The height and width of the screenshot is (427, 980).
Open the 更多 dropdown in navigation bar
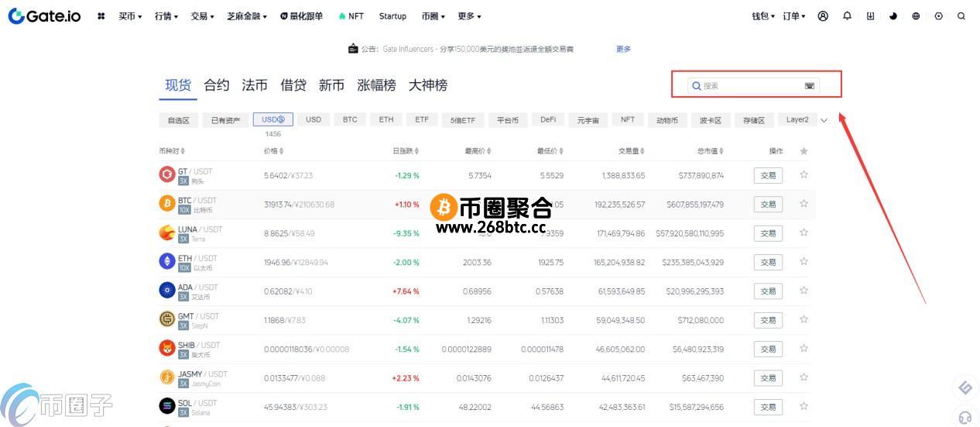pos(469,15)
